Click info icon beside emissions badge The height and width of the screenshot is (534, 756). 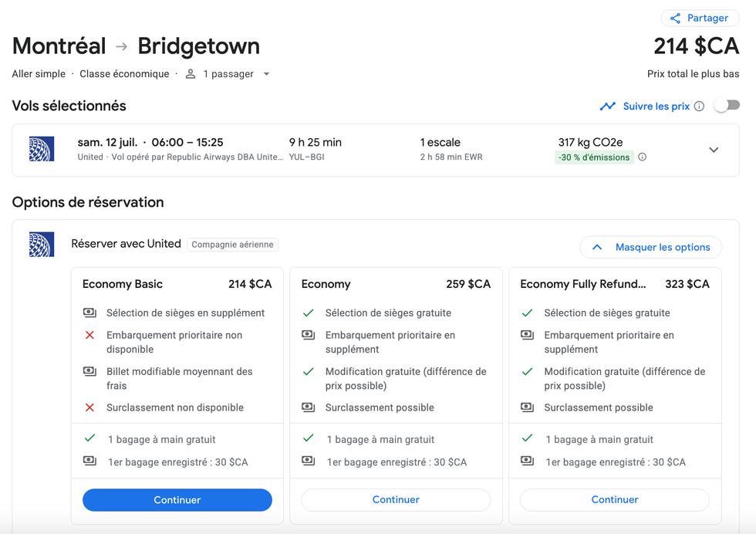(x=642, y=157)
